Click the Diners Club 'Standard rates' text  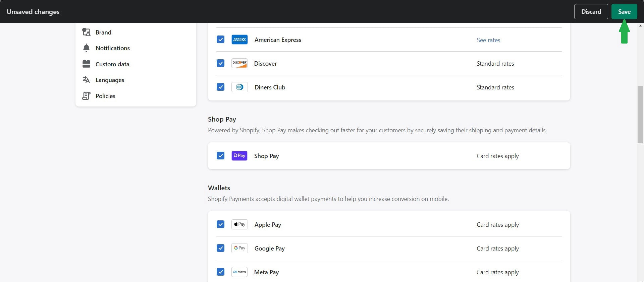pos(495,87)
